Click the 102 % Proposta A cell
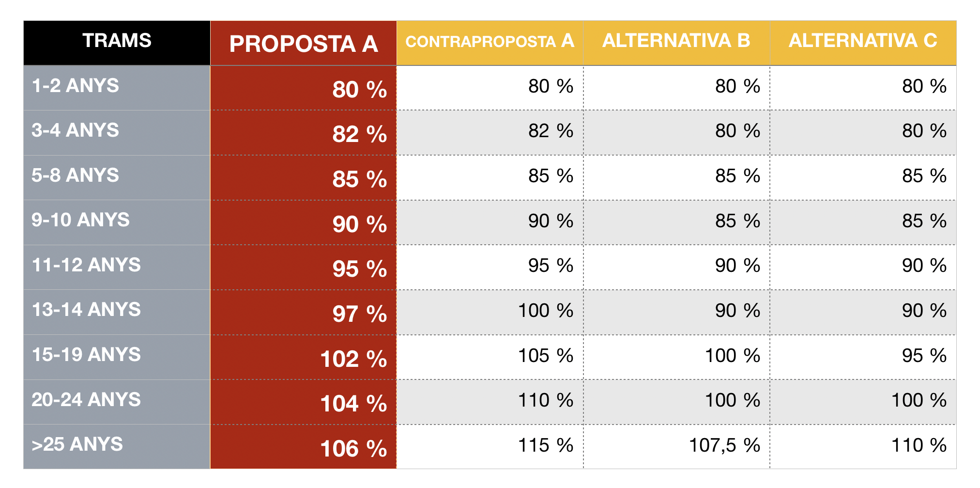Viewport: 980px width, 488px height. click(x=353, y=359)
